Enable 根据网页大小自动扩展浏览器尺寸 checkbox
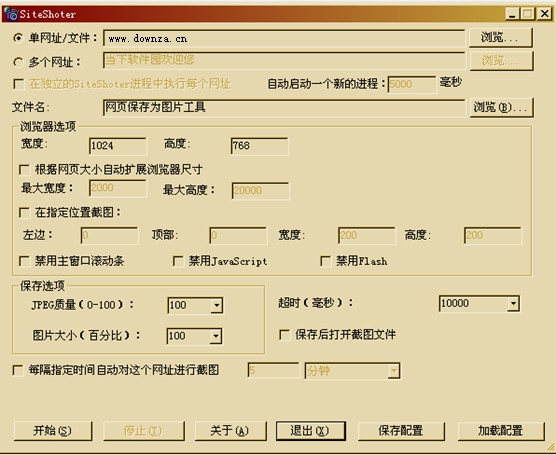 [x=24, y=170]
